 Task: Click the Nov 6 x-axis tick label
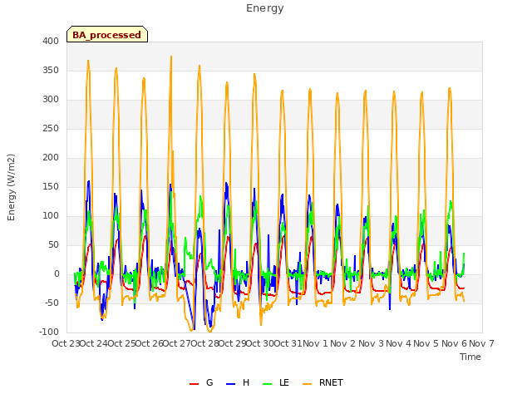[454, 343]
